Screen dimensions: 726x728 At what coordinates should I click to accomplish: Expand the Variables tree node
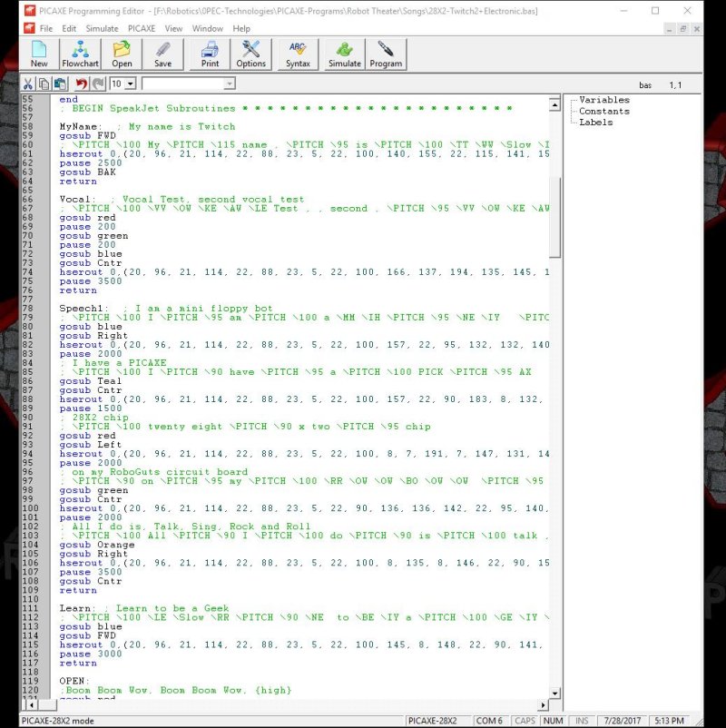pyautogui.click(x=603, y=100)
